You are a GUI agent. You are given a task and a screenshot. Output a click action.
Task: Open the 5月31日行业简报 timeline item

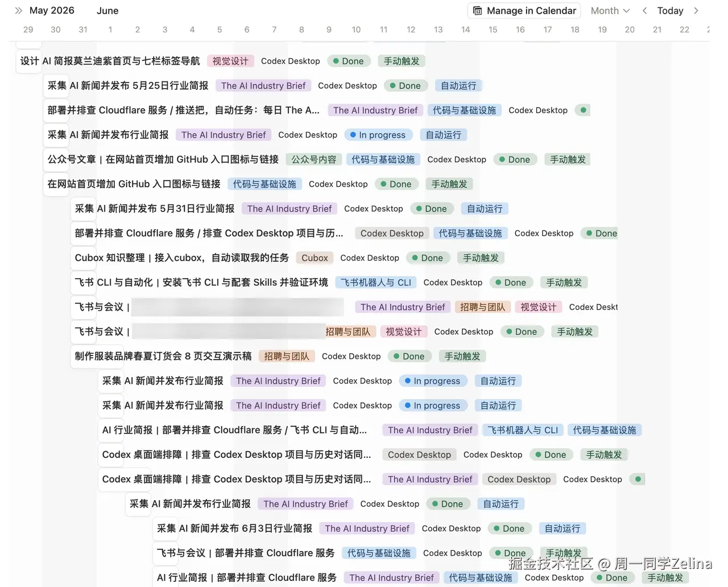click(x=155, y=208)
